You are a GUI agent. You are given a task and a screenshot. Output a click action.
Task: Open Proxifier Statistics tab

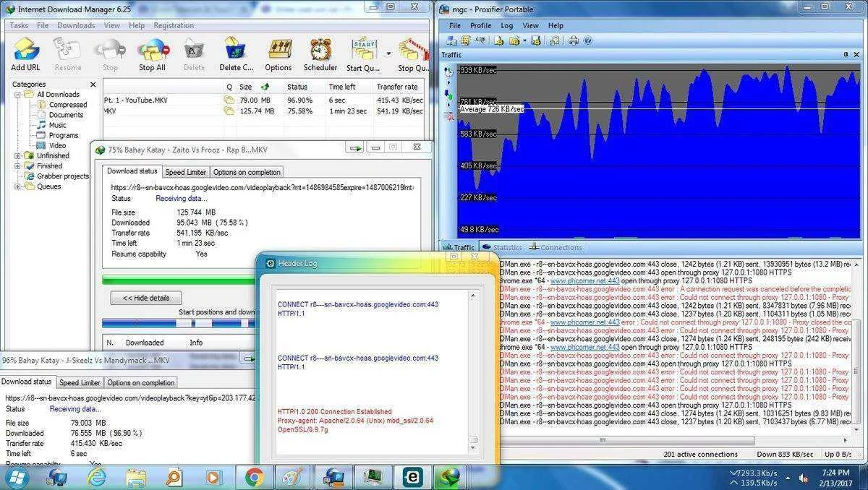click(x=501, y=248)
